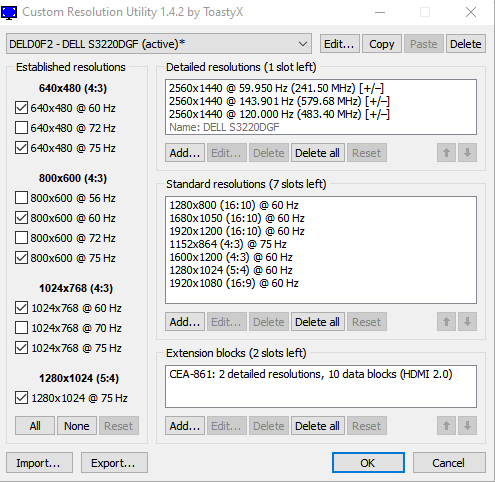This screenshot has height=482, width=495.
Task: Open the Export dialog
Action: coord(114,463)
